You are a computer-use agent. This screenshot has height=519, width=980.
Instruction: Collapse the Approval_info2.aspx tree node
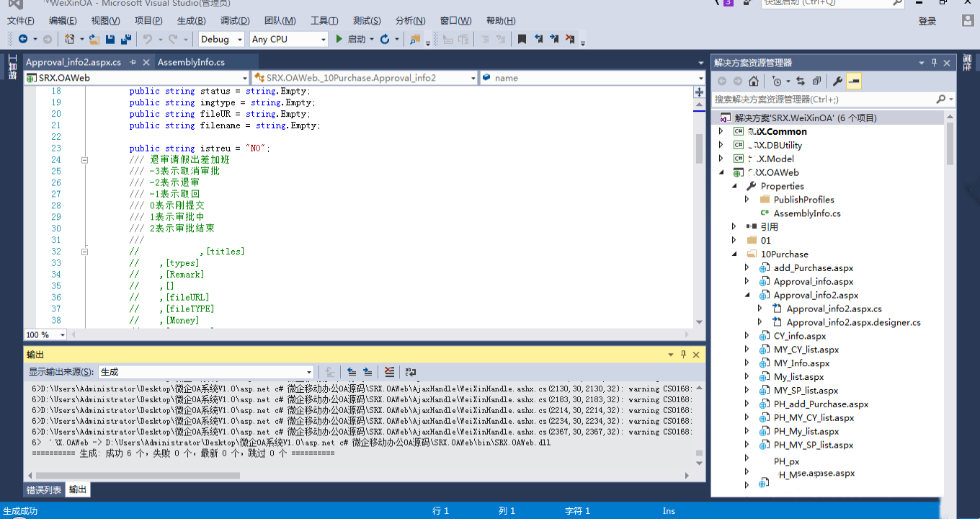tap(747, 295)
